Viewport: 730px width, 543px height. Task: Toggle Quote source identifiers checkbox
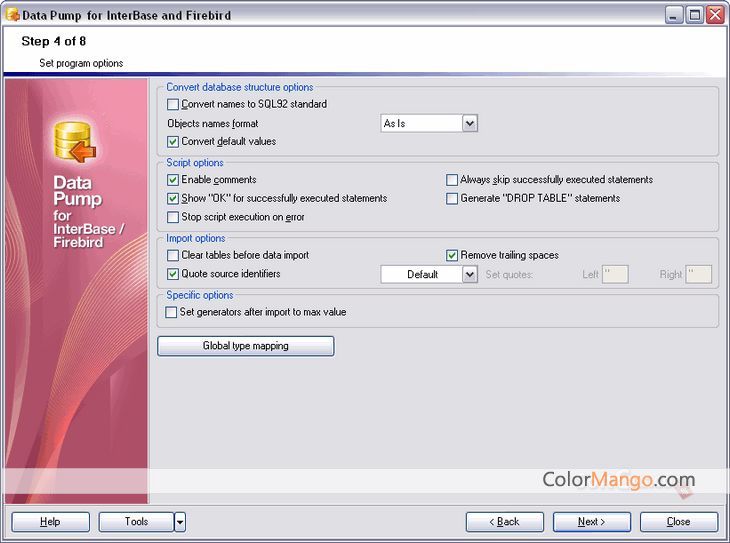pyautogui.click(x=173, y=274)
